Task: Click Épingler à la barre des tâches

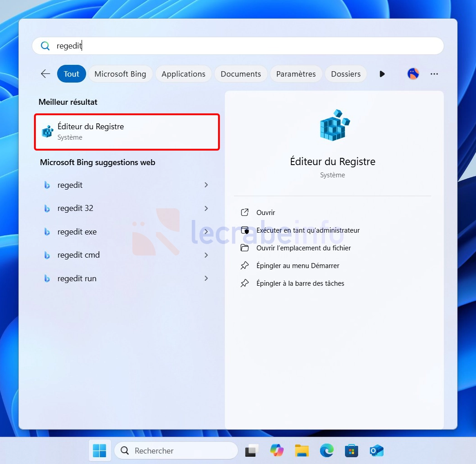Action: pos(300,283)
